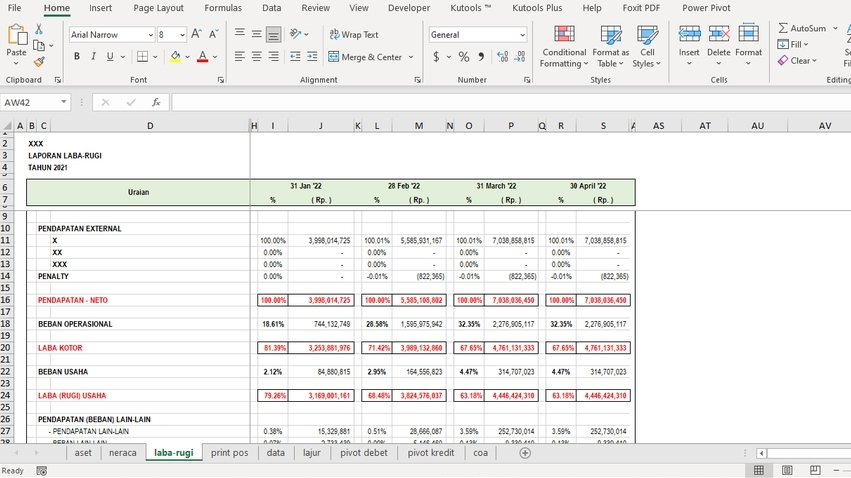Image resolution: width=851 pixels, height=478 pixels.
Task: Apply red font color A
Action: tap(202, 57)
